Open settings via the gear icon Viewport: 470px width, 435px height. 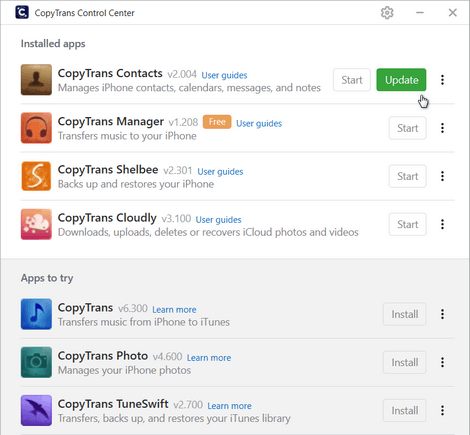[x=387, y=13]
